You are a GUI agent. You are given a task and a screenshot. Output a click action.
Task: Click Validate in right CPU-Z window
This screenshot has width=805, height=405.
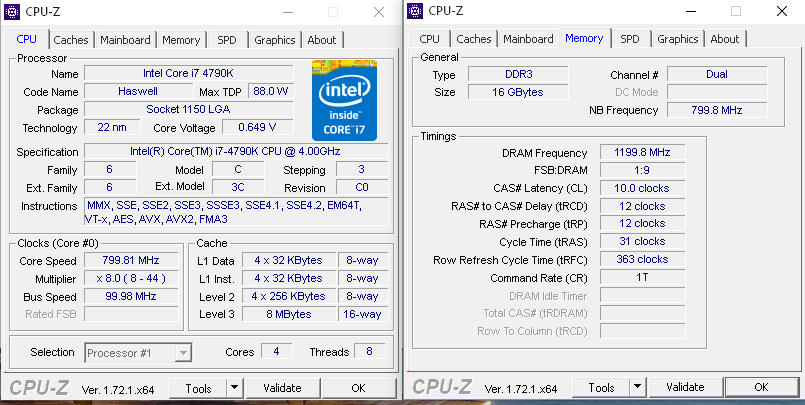[x=685, y=387]
